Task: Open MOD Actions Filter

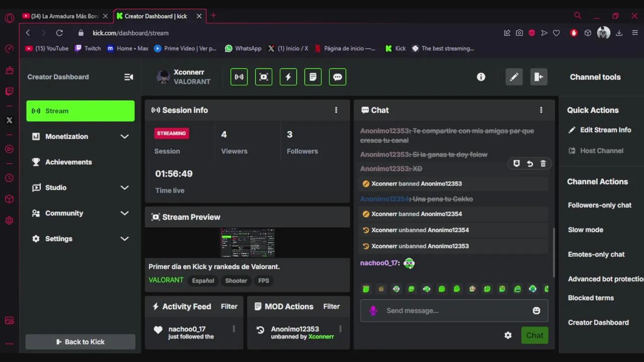Action: click(x=332, y=306)
